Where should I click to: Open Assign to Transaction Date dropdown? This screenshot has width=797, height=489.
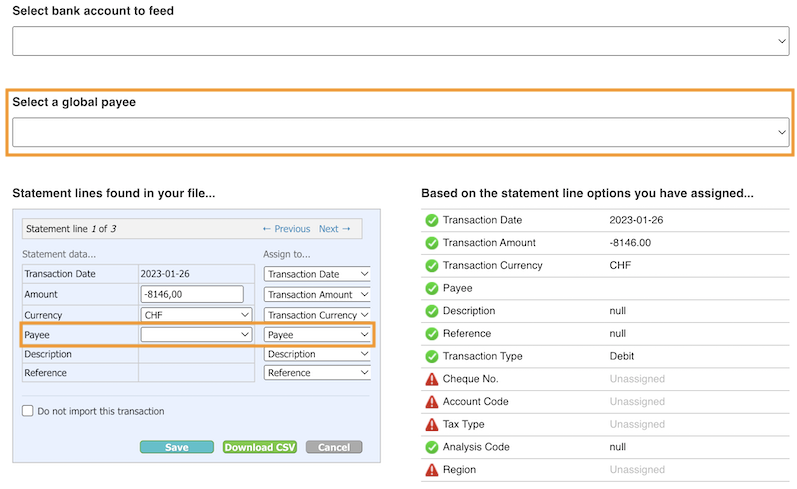point(317,274)
